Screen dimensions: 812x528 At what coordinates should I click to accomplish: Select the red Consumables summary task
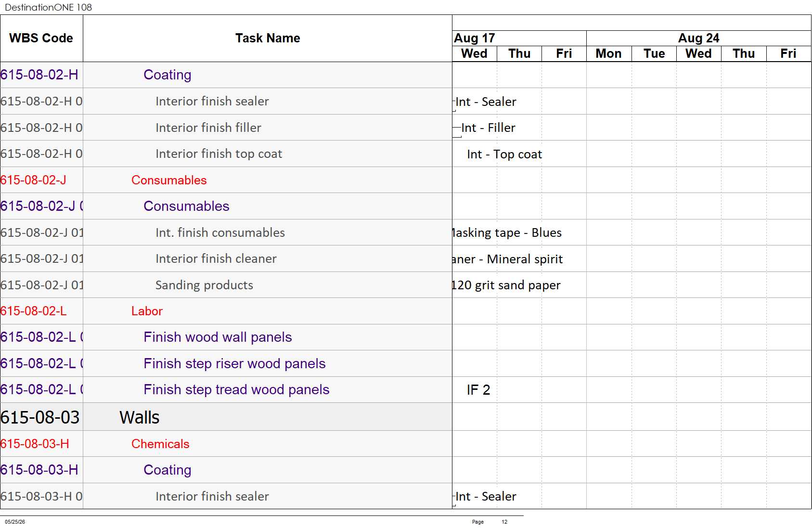click(x=169, y=180)
